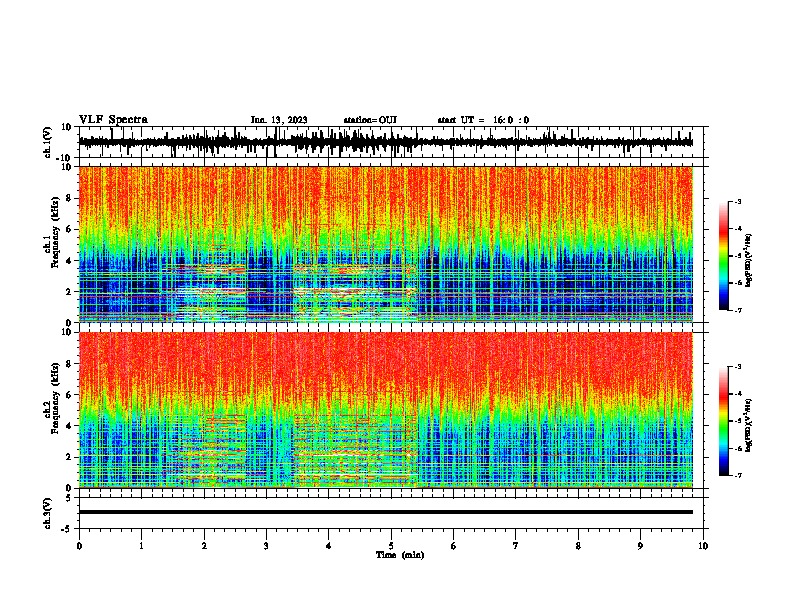Click the "2" tick on the Time axis
The image size is (792, 612).
[204, 546]
